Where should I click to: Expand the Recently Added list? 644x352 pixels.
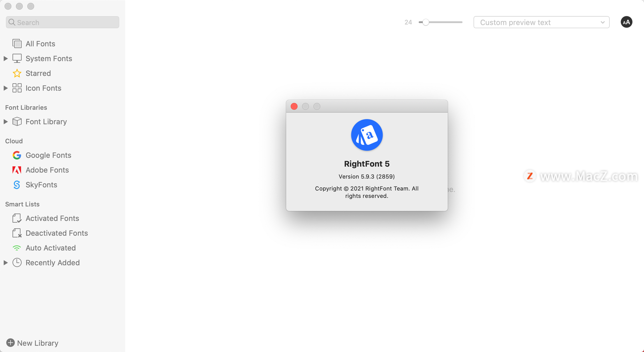click(x=6, y=262)
